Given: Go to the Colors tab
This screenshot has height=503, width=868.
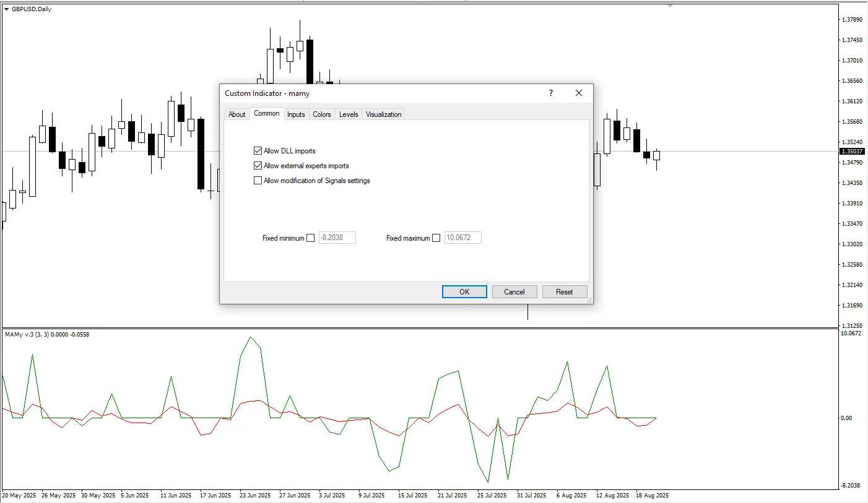Looking at the screenshot, I should [321, 114].
